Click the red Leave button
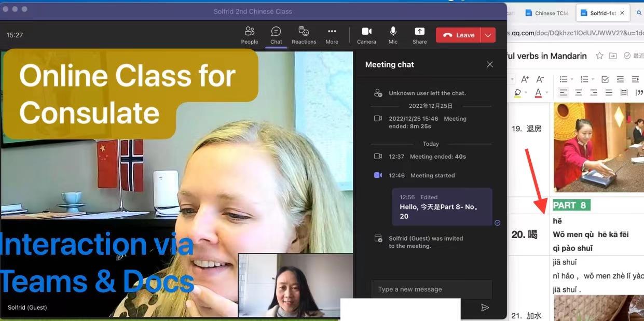The height and width of the screenshot is (321, 644). point(459,35)
